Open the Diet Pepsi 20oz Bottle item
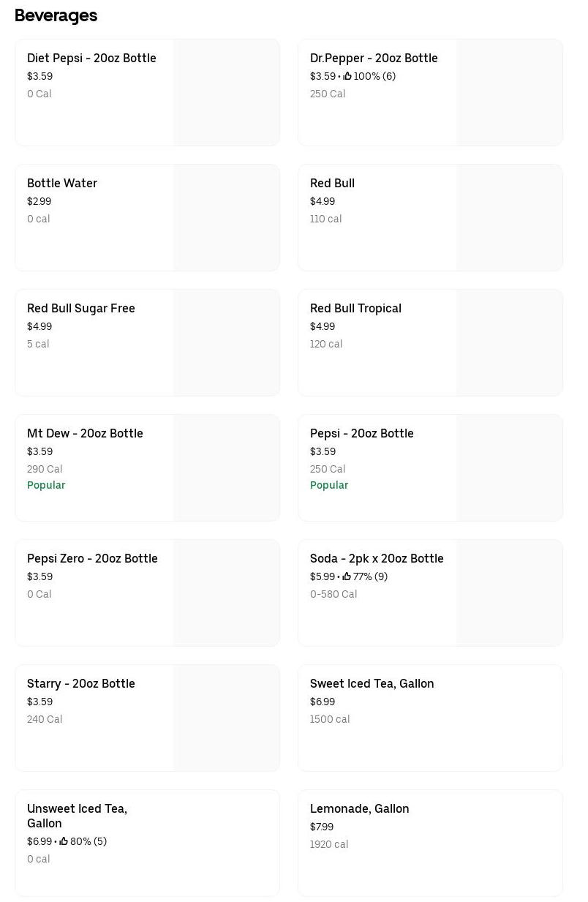588x902 pixels. pos(91,59)
